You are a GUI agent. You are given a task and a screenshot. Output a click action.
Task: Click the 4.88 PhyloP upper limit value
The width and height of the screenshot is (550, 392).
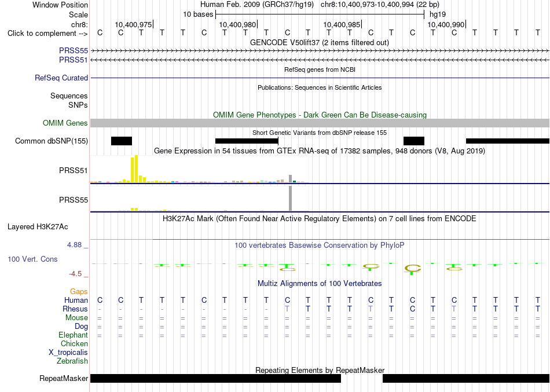[74, 245]
